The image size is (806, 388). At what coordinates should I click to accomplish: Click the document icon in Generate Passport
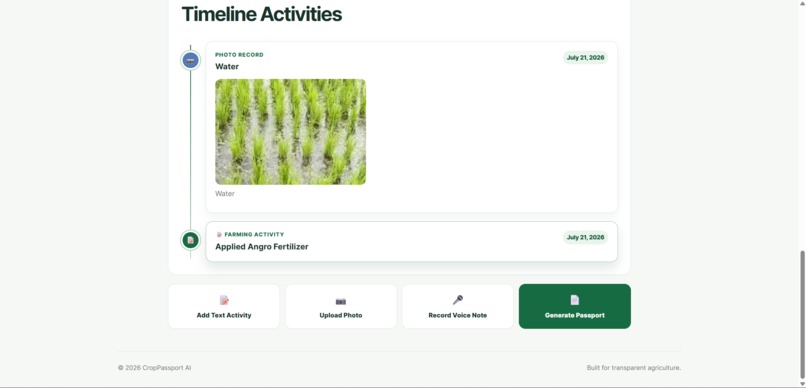coord(575,300)
